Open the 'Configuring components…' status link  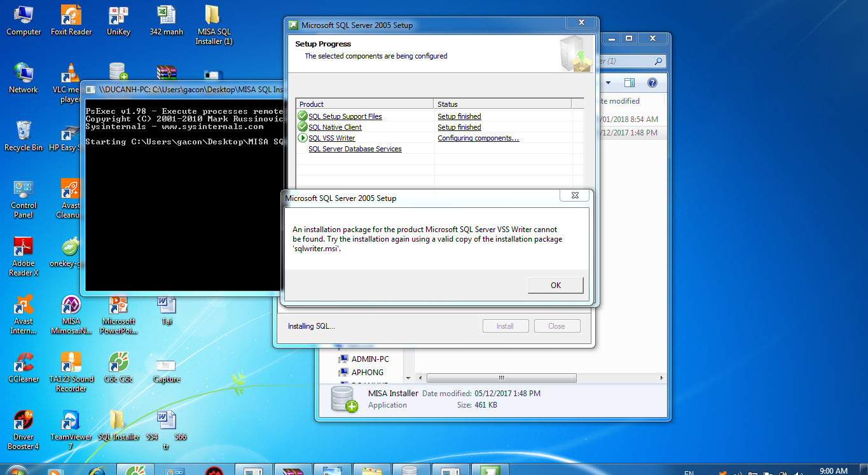[x=478, y=138]
